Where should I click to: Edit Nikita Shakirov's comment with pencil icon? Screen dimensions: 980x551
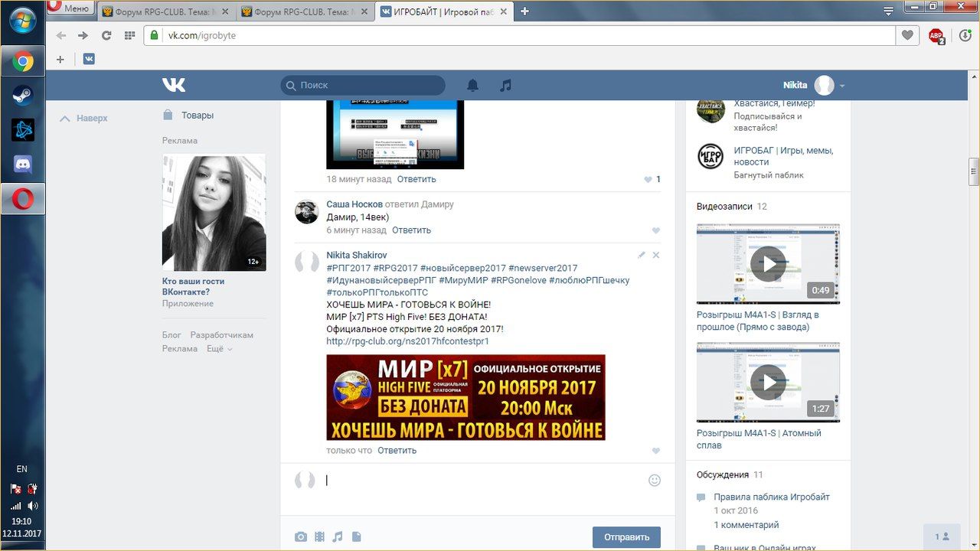click(x=642, y=255)
